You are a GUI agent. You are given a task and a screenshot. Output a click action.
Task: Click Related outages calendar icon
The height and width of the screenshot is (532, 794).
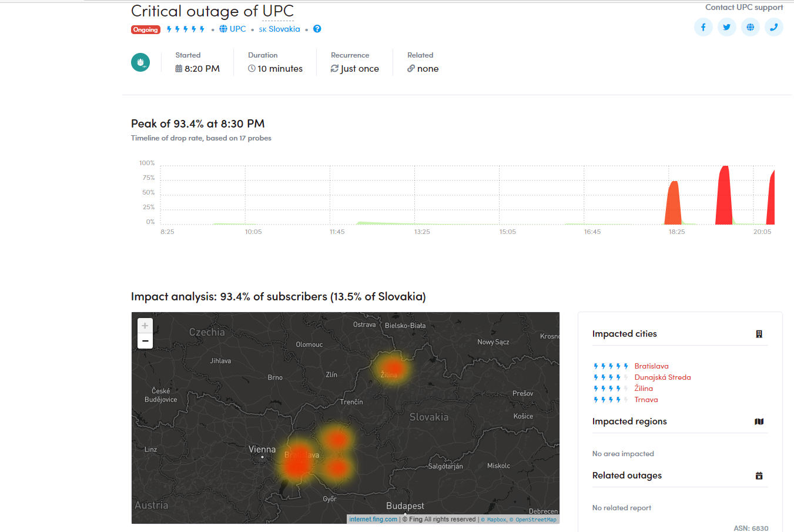(759, 476)
